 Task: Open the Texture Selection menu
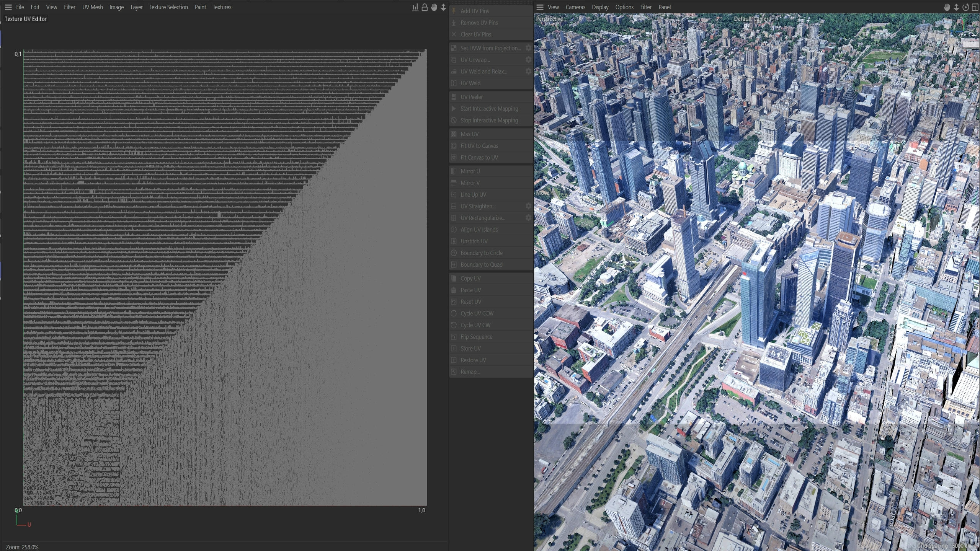point(168,7)
